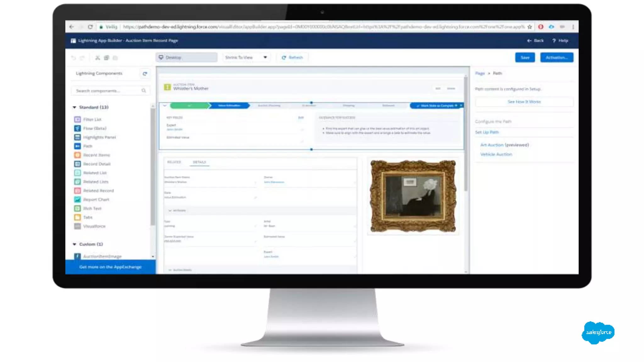The image size is (644, 362).
Task: Click the Undo icon in the builder toolbar
Action: [x=73, y=58]
